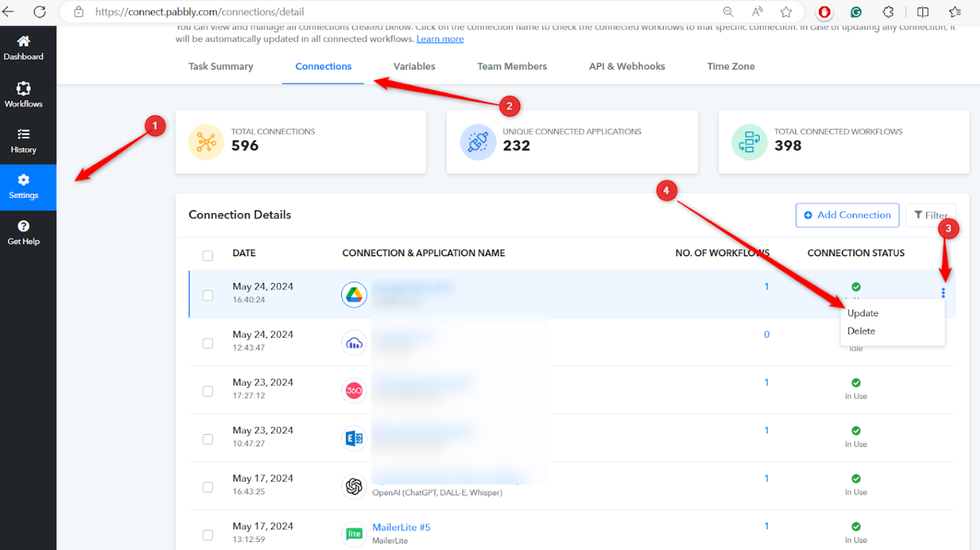Click the NO. OF WORKFLOWS column header

point(722,253)
